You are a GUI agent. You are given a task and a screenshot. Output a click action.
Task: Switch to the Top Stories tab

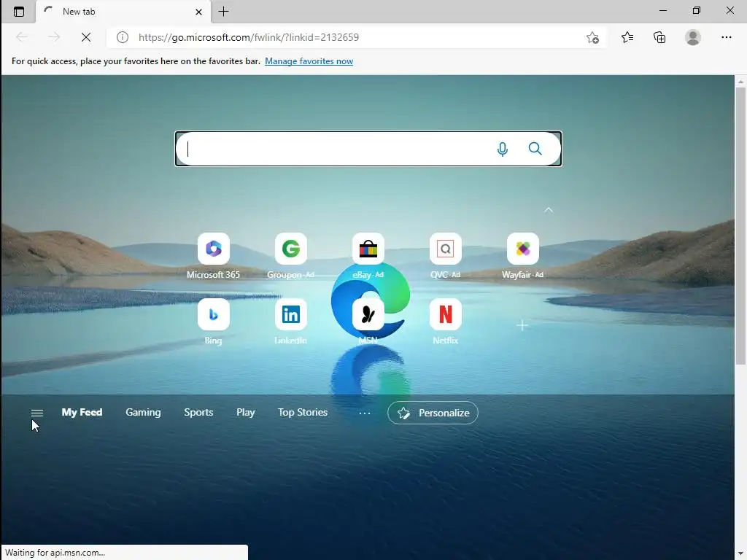pyautogui.click(x=303, y=413)
